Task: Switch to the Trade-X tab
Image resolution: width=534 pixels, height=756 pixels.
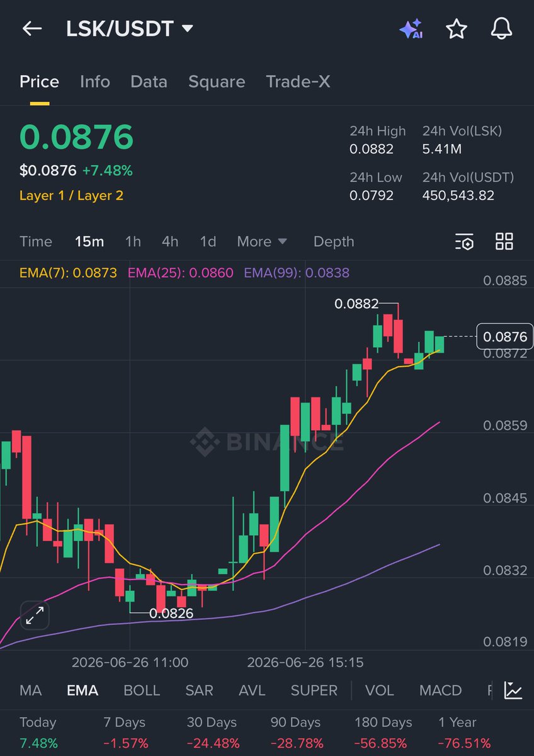Action: click(298, 81)
